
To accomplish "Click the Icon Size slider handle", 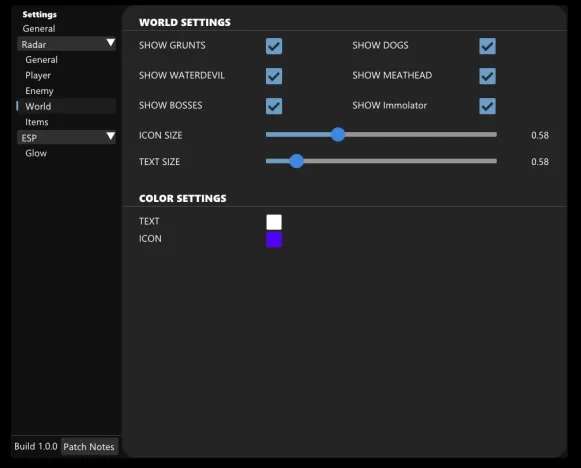I will click(x=338, y=135).
